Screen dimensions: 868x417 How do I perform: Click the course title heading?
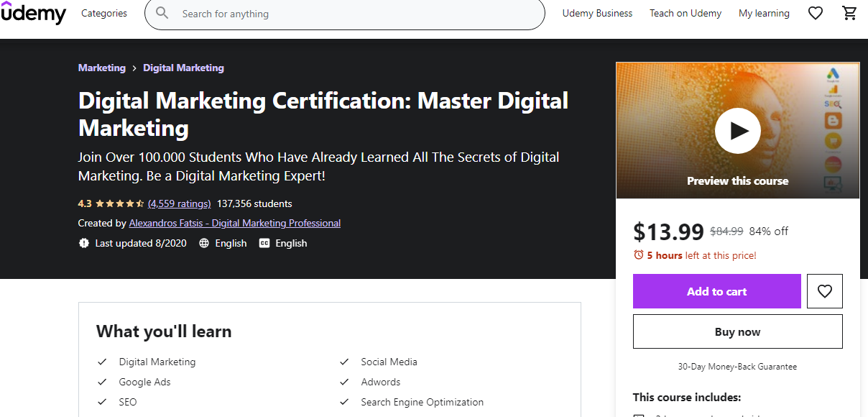coord(323,114)
